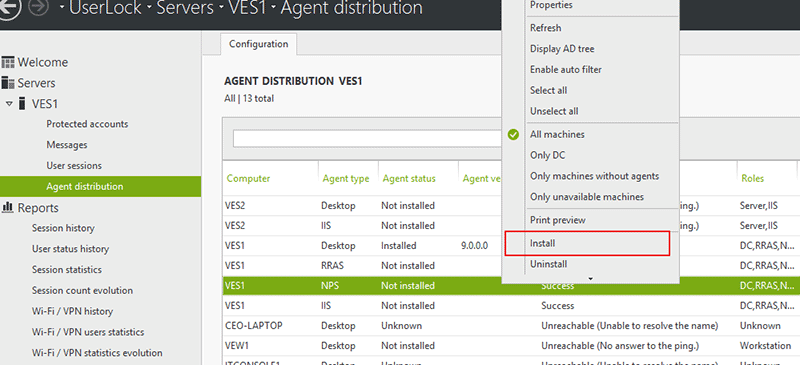The image size is (800, 365).
Task: Open Protected accounts in the sidebar
Action: point(87,124)
